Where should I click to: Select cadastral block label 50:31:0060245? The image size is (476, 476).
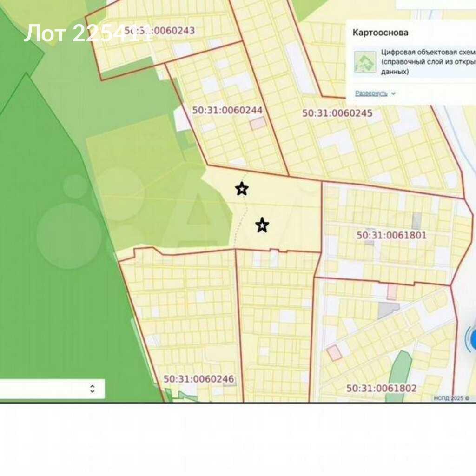337,113
